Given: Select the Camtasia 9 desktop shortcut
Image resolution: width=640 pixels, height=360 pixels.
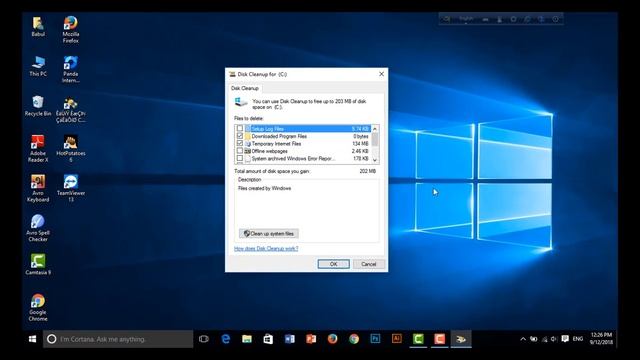Looking at the screenshot, I should click(38, 264).
